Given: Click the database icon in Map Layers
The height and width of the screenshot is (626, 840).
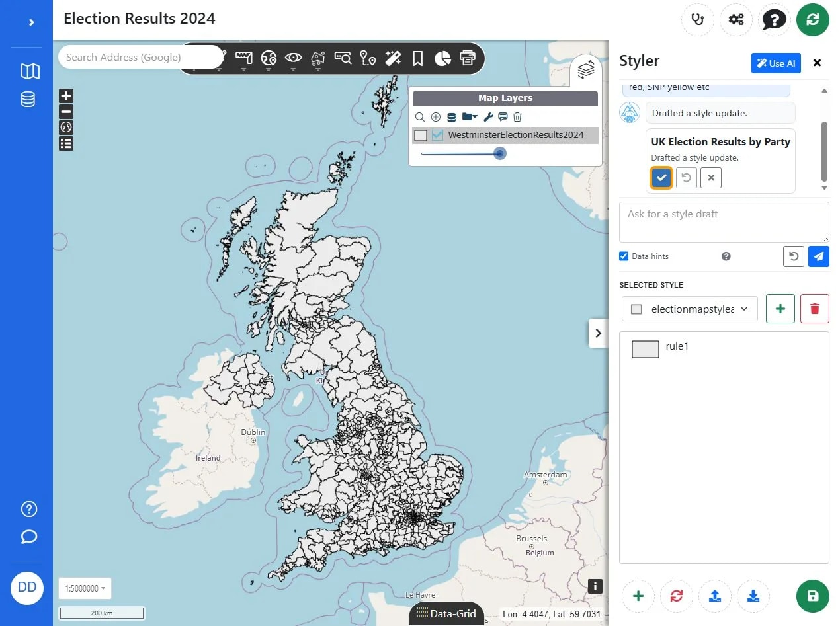Looking at the screenshot, I should [x=452, y=117].
